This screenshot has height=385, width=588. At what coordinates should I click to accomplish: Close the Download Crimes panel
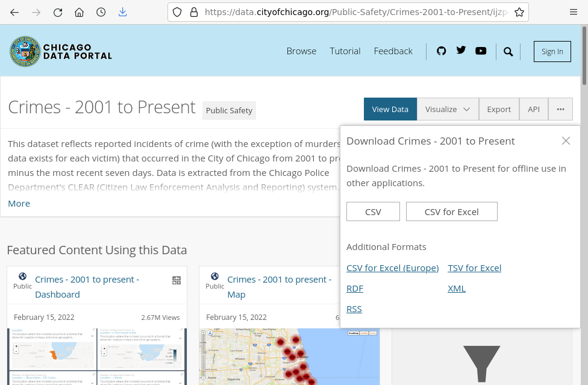pos(566,141)
